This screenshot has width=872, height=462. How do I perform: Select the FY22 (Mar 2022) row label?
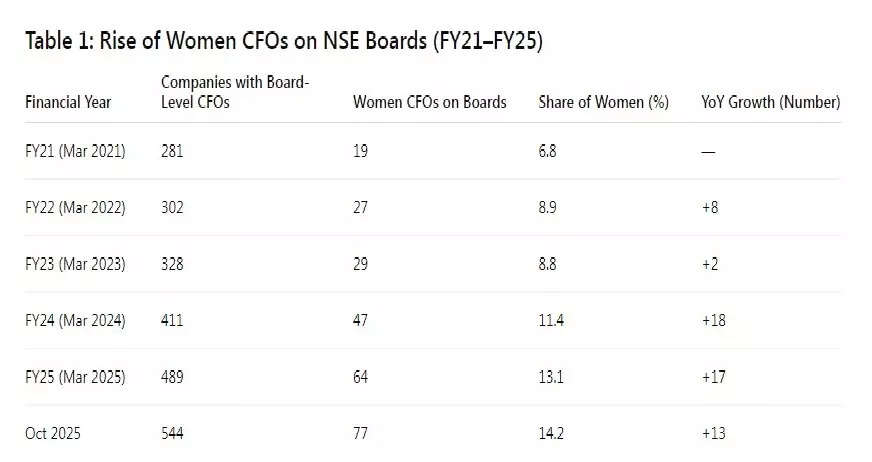(x=75, y=207)
